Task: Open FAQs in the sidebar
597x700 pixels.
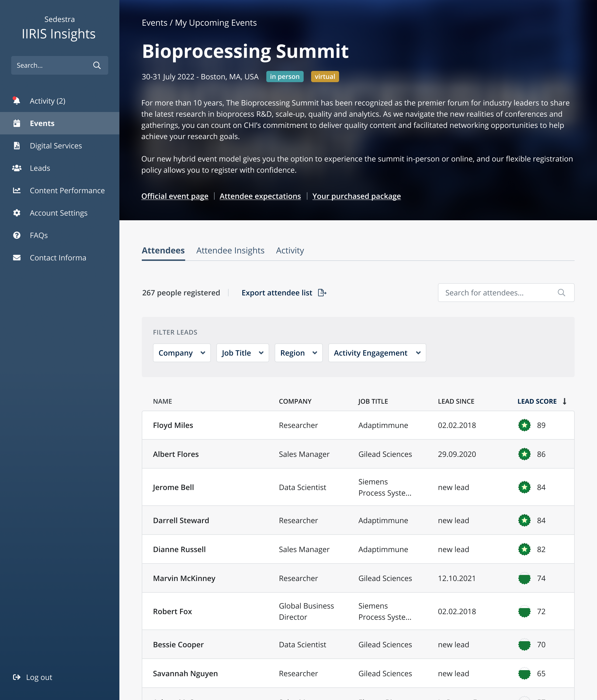Action: click(59, 235)
